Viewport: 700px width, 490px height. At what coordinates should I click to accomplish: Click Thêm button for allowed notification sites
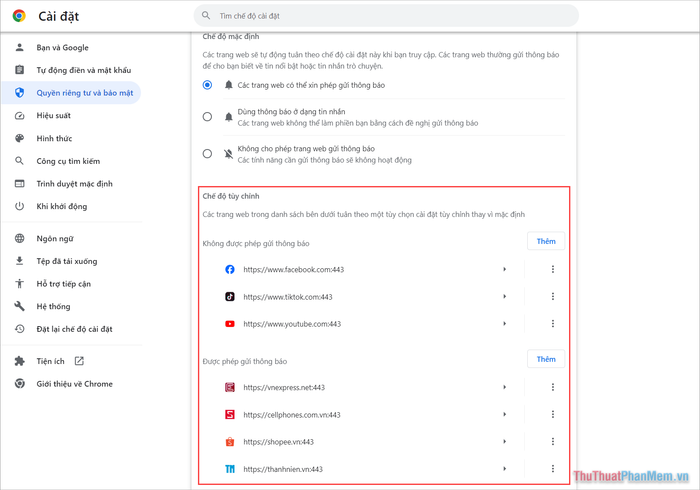tap(546, 359)
